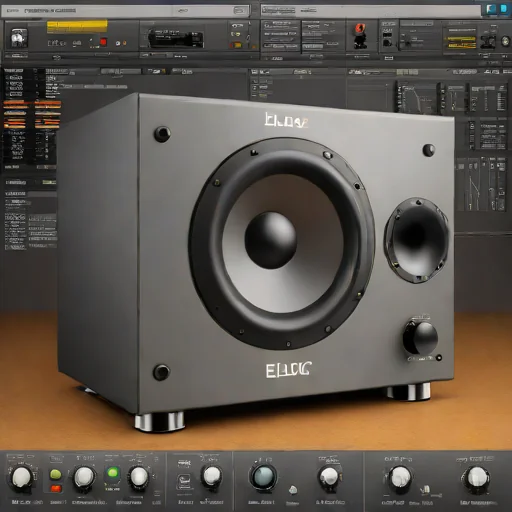Click the ELDC logo below the woofer

tap(288, 370)
